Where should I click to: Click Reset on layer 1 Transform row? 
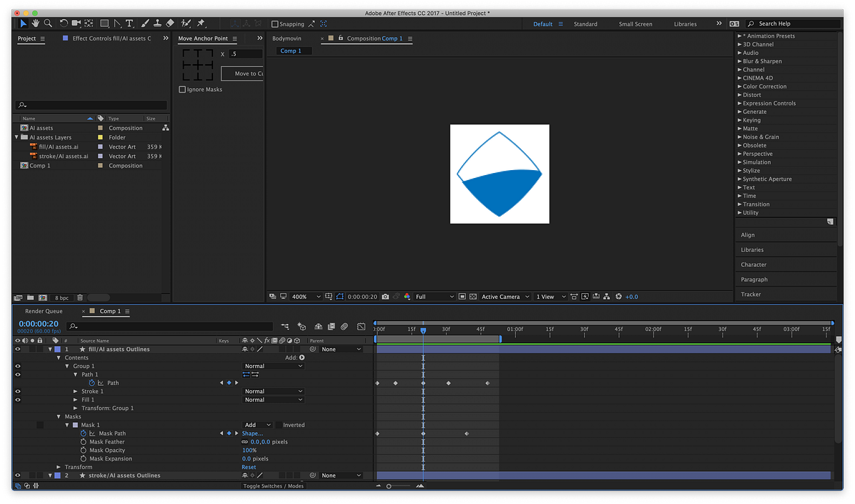(249, 467)
